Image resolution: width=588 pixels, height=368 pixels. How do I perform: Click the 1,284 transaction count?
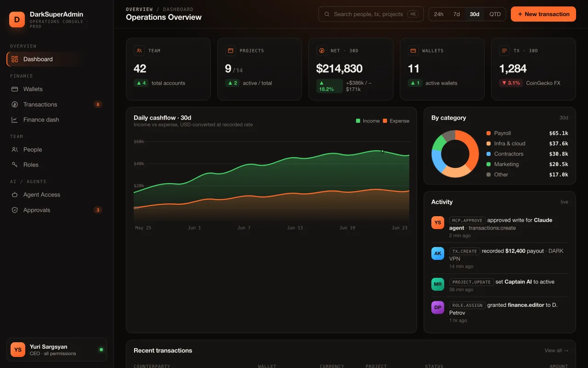click(x=513, y=69)
